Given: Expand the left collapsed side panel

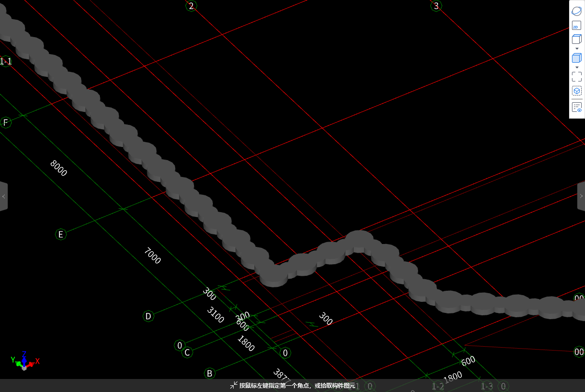Looking at the screenshot, I should (x=3, y=196).
